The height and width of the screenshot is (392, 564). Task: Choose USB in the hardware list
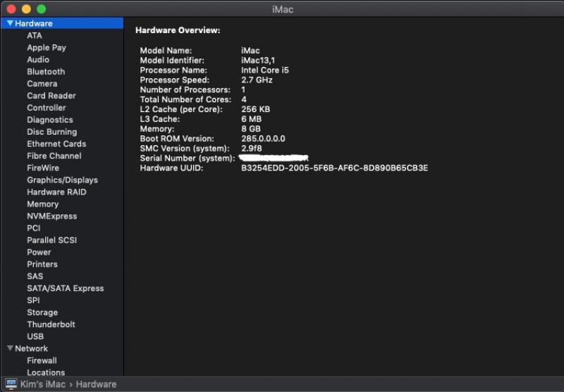click(x=35, y=336)
